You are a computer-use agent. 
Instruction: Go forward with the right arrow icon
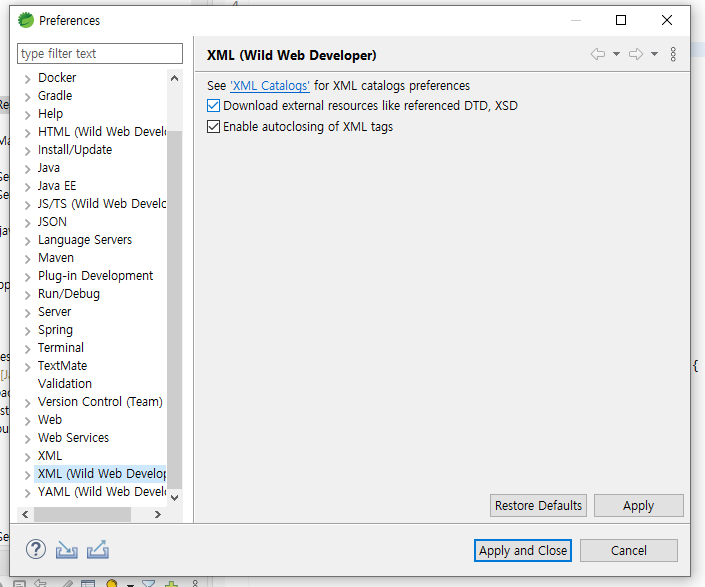coord(636,54)
